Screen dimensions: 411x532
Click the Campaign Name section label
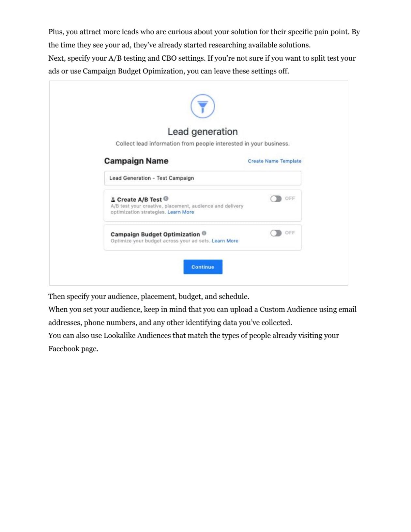point(137,161)
